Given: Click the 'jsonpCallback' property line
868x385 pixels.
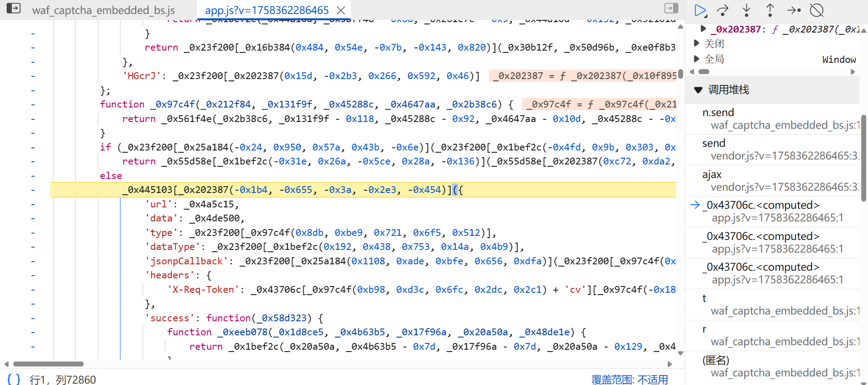Looking at the screenshot, I should (410, 261).
